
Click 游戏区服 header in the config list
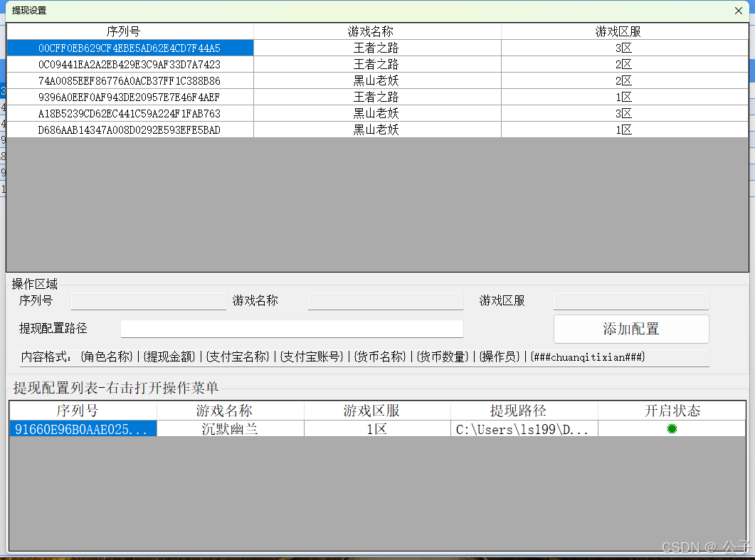pos(377,411)
